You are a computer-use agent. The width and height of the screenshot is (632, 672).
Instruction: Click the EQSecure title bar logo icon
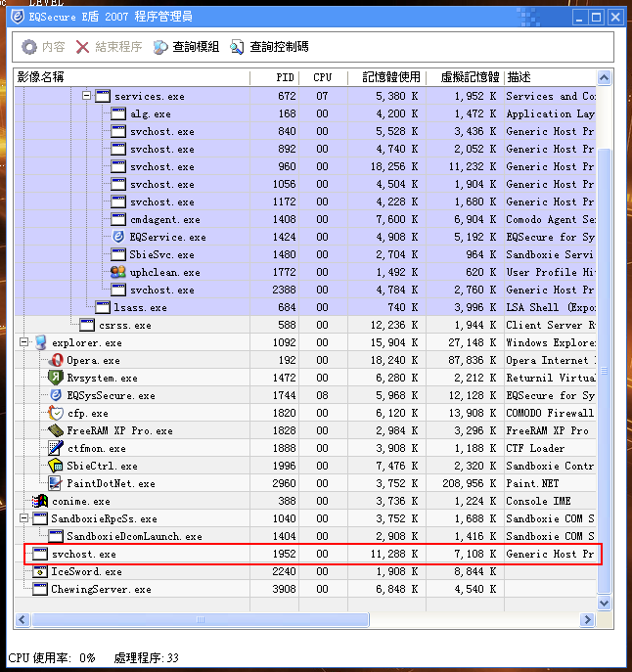point(18,17)
